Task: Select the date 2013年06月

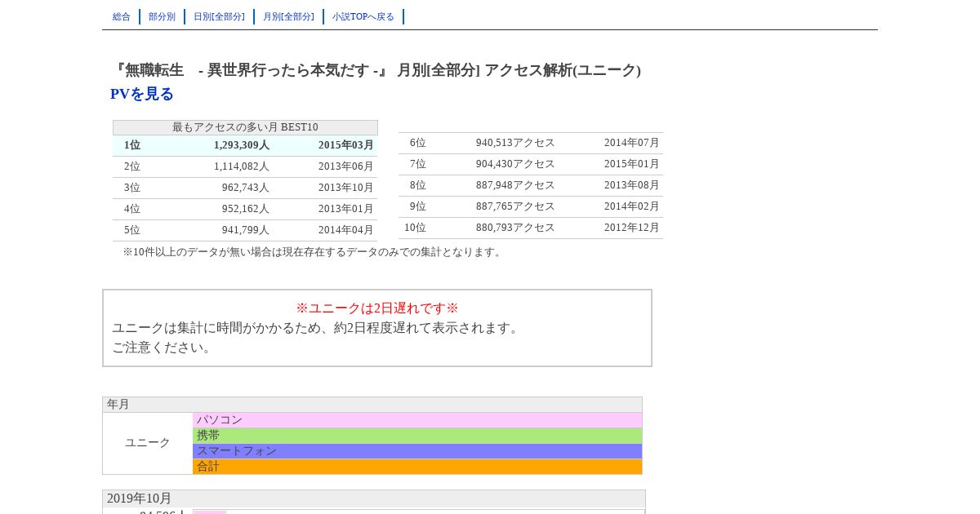Action: (x=346, y=166)
